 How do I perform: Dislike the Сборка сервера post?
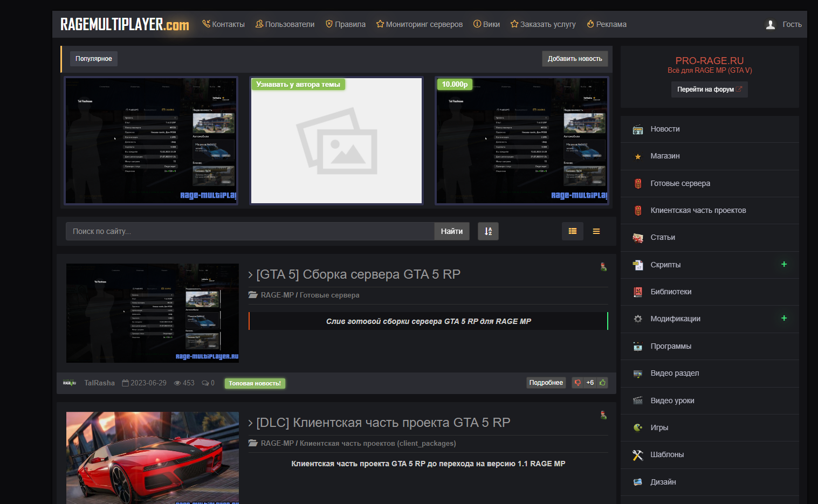pyautogui.click(x=578, y=383)
